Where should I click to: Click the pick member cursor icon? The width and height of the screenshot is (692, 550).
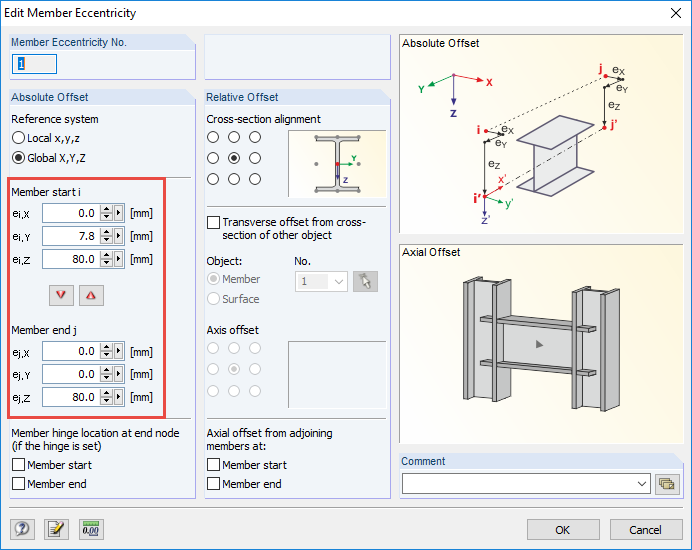(365, 281)
